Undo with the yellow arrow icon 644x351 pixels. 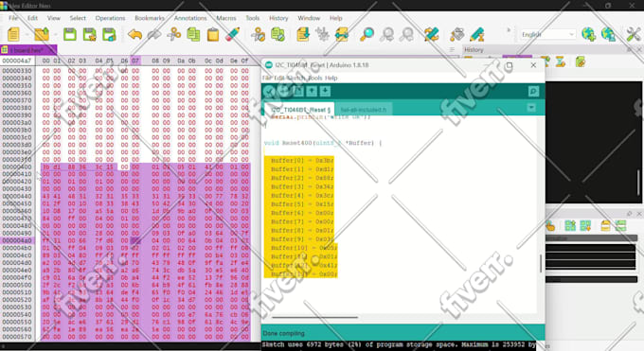point(134,34)
